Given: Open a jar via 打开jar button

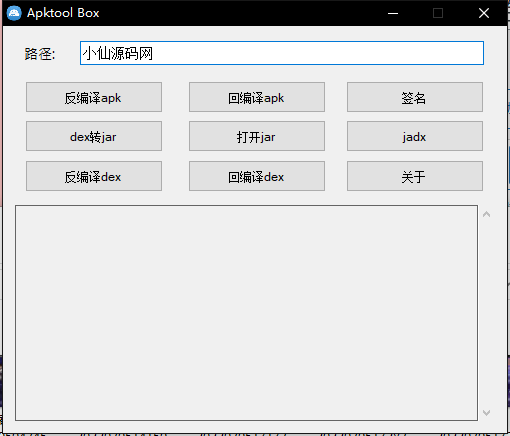Looking at the screenshot, I should (x=257, y=136).
